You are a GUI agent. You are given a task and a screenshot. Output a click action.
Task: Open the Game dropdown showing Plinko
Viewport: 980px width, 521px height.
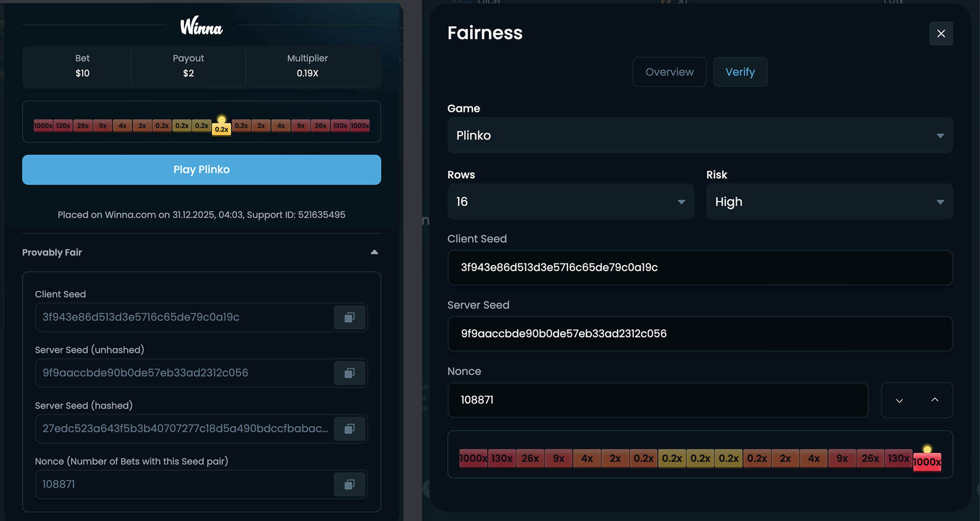[x=700, y=136]
